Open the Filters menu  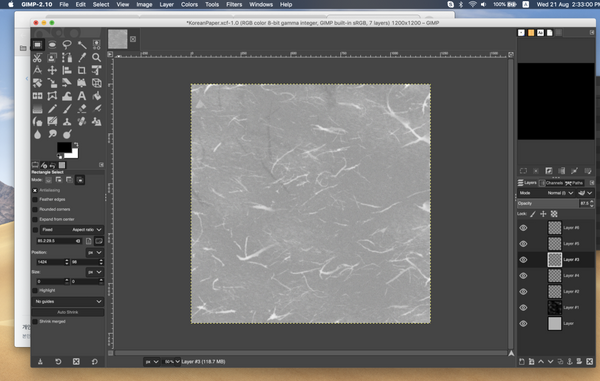[234, 5]
